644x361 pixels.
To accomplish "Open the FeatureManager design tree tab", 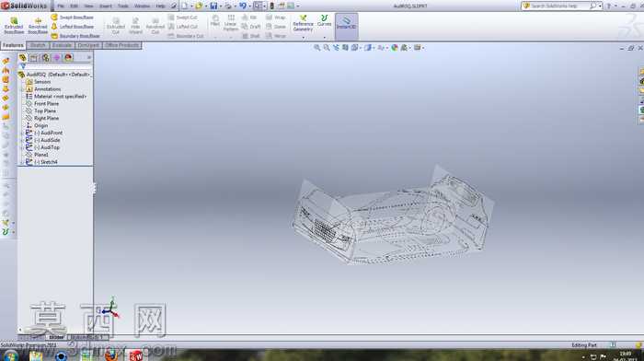I will (x=22, y=58).
